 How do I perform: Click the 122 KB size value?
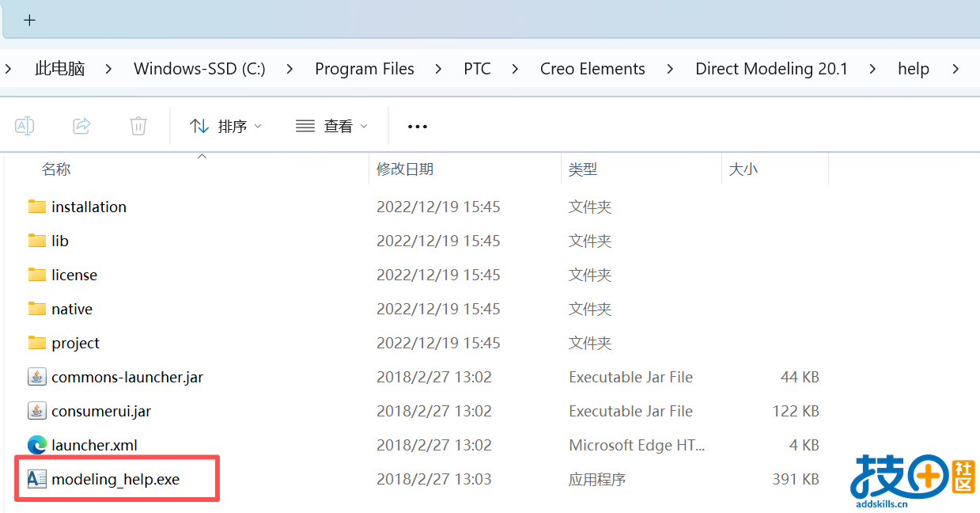pyautogui.click(x=796, y=411)
